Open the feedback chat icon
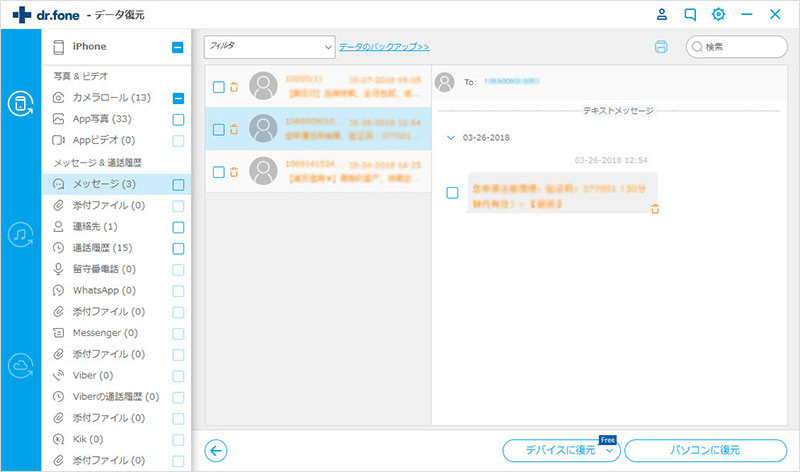800x472 pixels. point(689,14)
